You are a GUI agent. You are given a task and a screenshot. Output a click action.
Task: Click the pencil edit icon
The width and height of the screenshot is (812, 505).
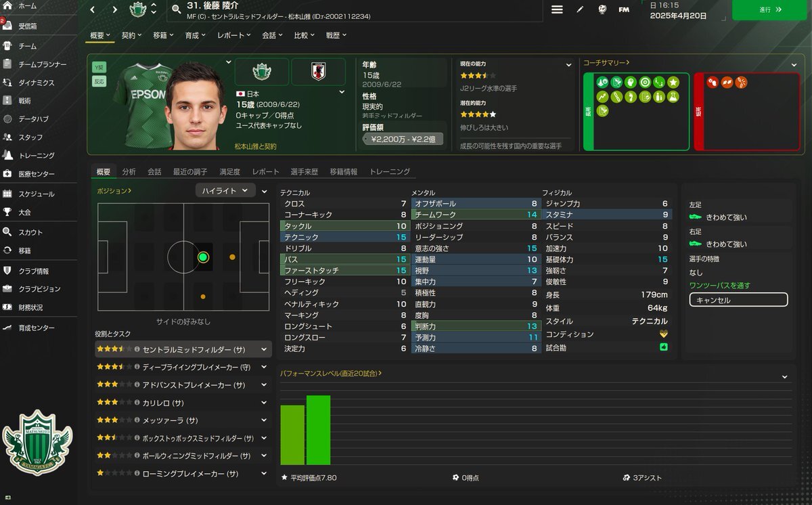(x=580, y=9)
